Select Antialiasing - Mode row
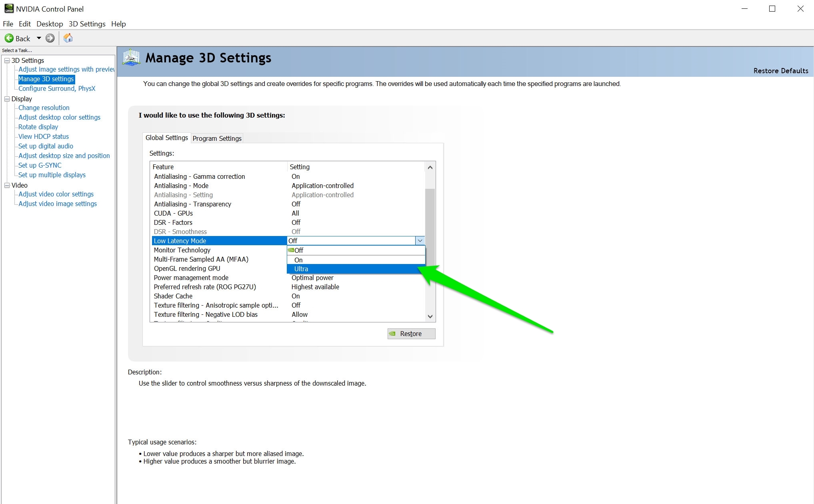The image size is (814, 504). pos(288,186)
